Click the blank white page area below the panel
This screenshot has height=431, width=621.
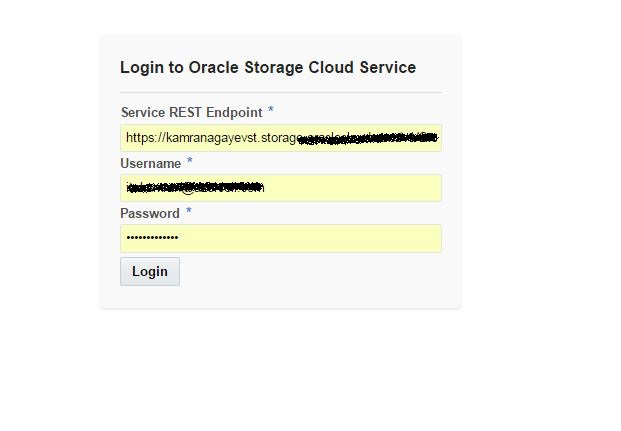tap(300, 370)
